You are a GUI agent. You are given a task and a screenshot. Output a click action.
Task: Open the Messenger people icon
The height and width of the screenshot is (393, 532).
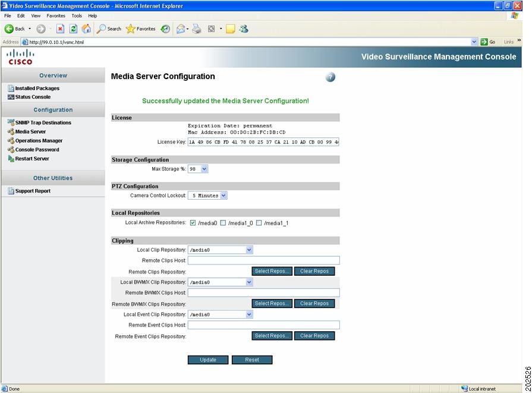pos(244,29)
